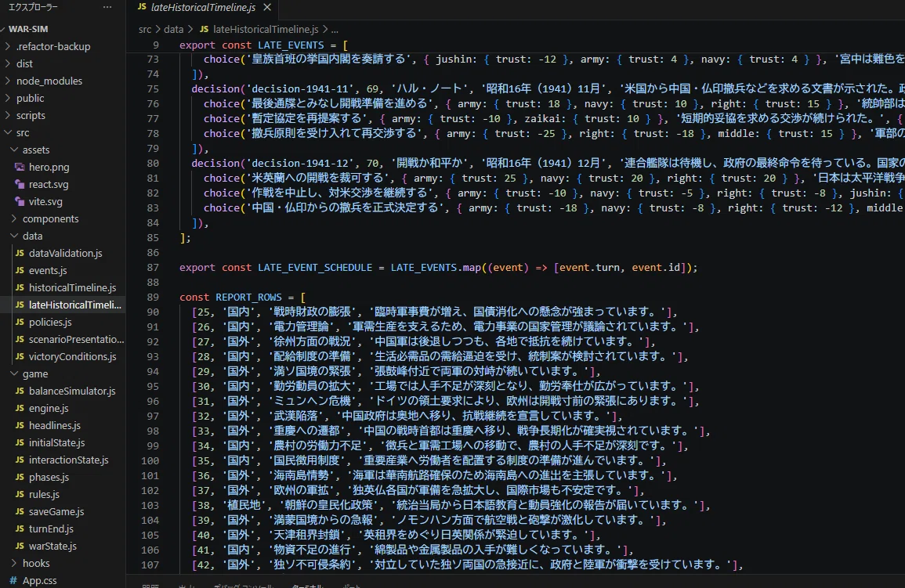Click the CSS hash icon of App.css
Screen dimensions: 905x588
(13, 580)
